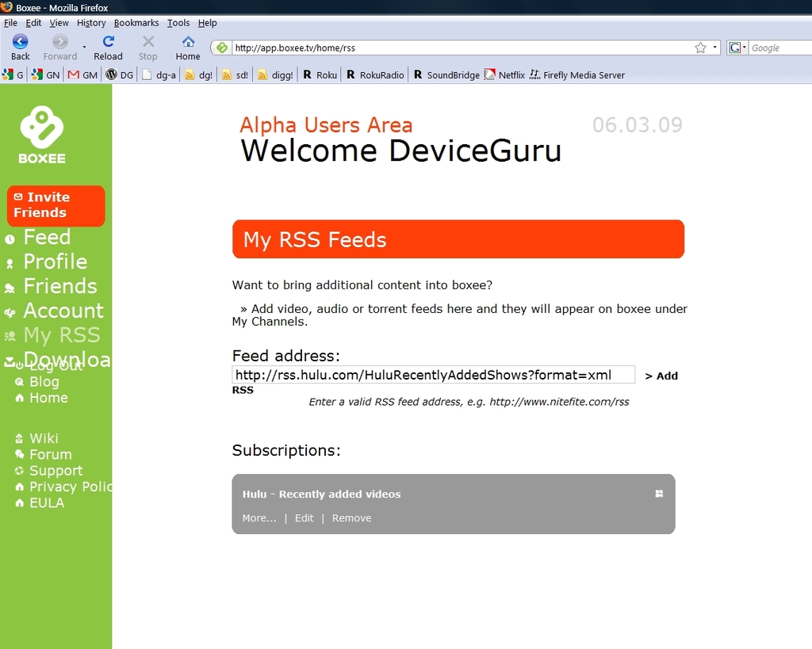Click the Forward arrow button
Viewport: 812px width, 649px height.
click(x=60, y=48)
